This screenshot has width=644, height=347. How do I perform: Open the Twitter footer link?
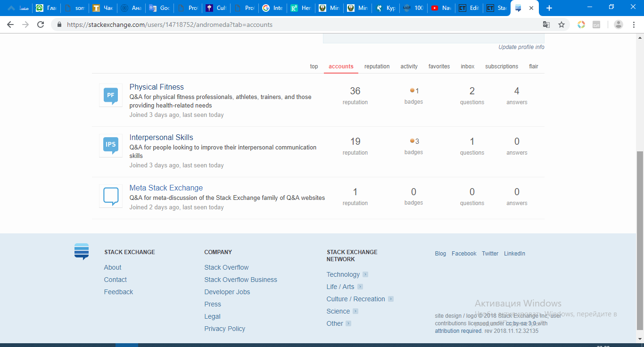(x=490, y=254)
